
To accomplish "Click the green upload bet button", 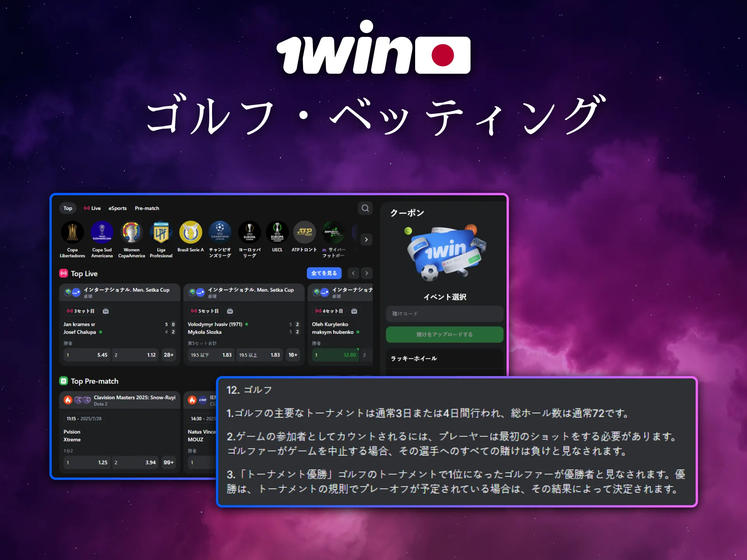I will (x=444, y=334).
